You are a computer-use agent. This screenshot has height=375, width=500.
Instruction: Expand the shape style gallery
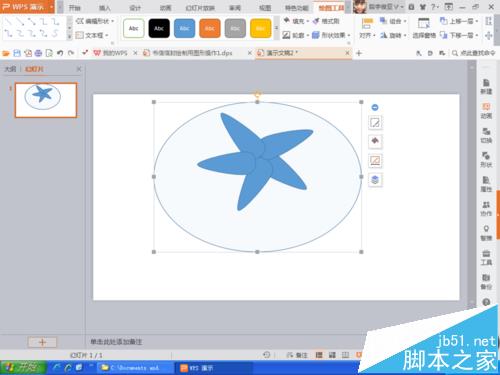276,28
